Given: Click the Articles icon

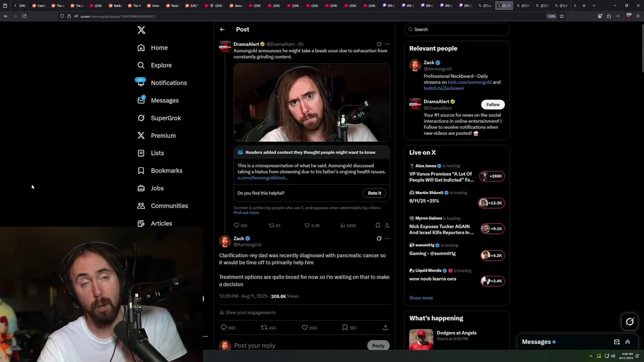Looking at the screenshot, I should click(x=141, y=223).
